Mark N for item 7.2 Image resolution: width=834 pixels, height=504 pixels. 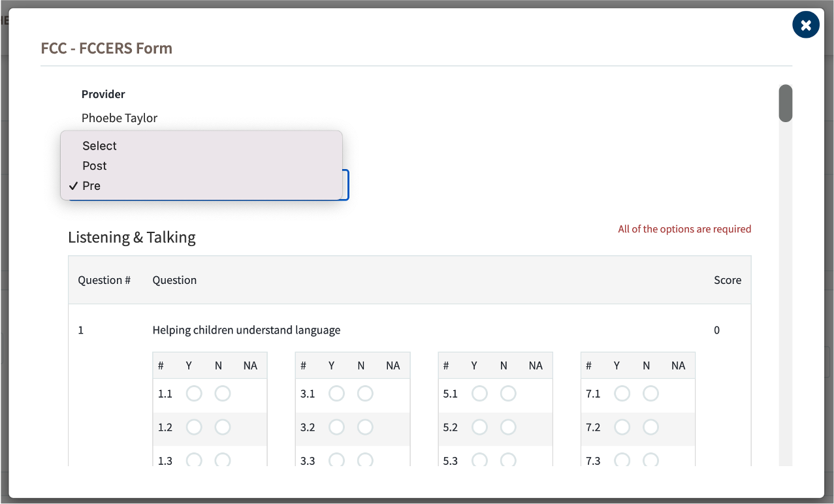(x=650, y=427)
